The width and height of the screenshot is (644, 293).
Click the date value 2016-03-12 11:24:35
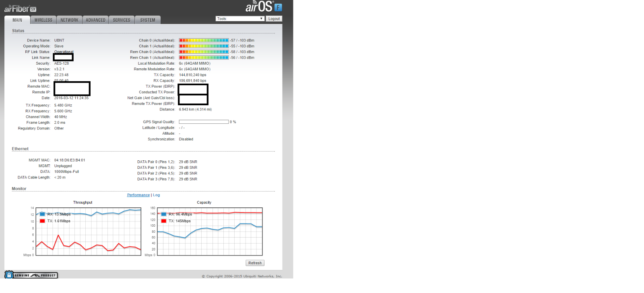coord(72,98)
